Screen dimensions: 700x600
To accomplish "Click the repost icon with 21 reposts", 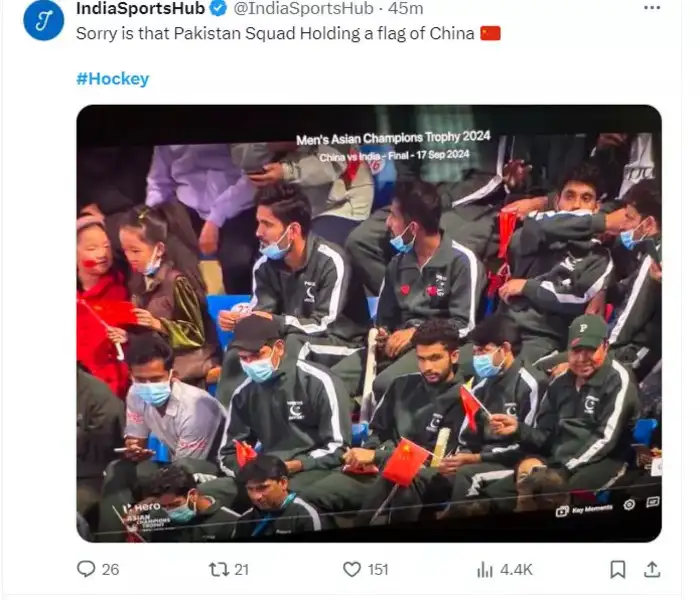I will 219,569.
